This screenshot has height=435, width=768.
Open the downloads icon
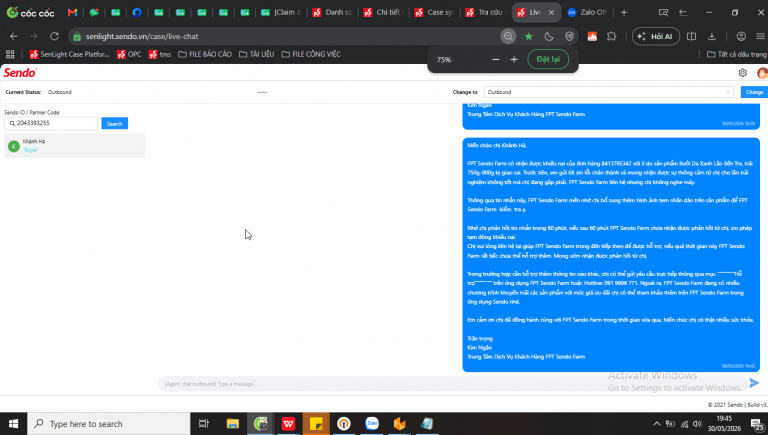pyautogui.click(x=712, y=36)
